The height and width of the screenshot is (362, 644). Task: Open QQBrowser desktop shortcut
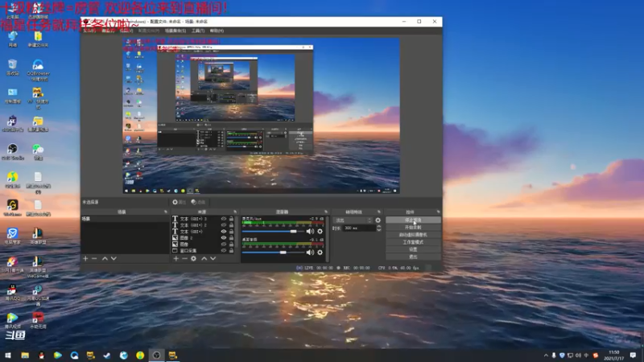pos(38,70)
